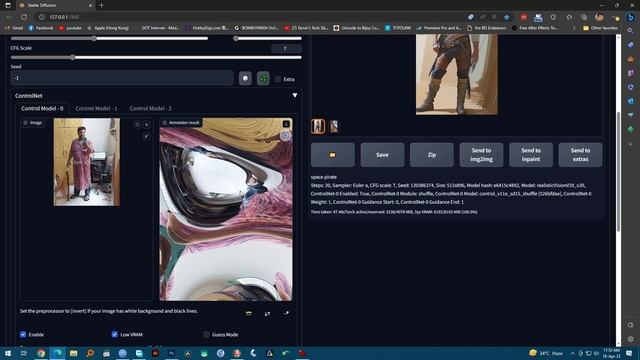The image size is (640, 360).
Task: Toggle the Extra seed checkbox
Action: click(x=278, y=79)
